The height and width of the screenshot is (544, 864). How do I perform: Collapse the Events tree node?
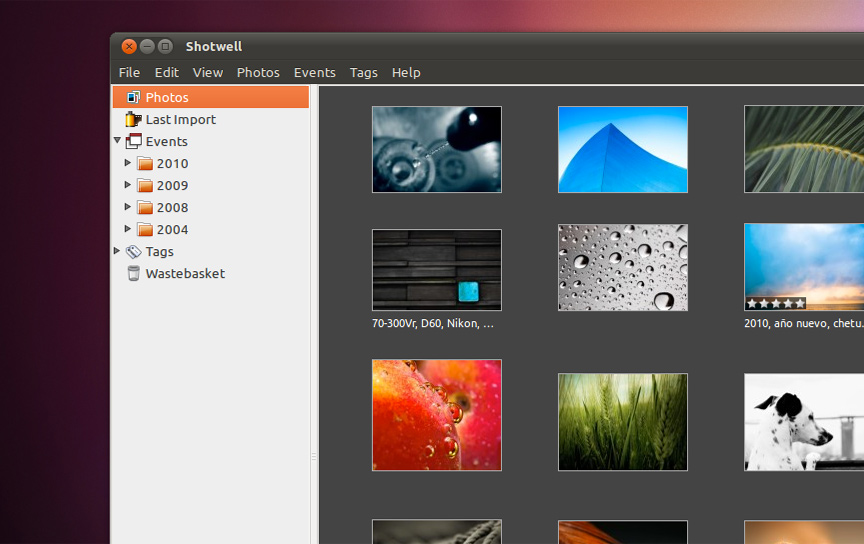[117, 141]
